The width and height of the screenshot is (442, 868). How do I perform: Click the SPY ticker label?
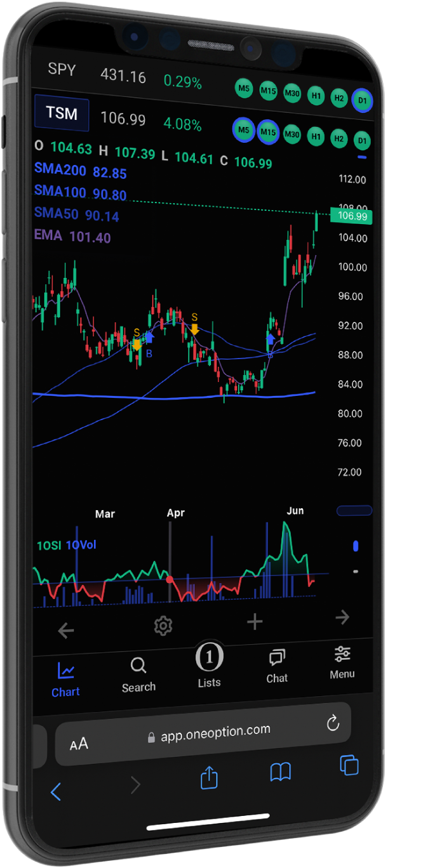click(x=62, y=70)
